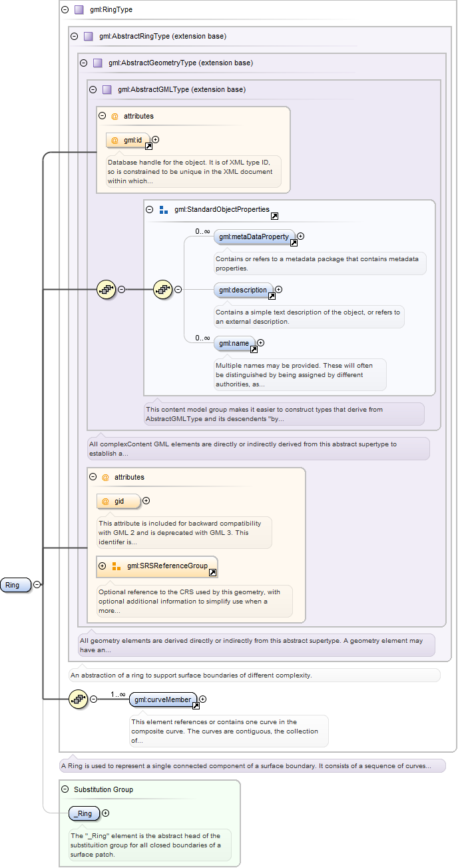
Task: Follow gml:description reference arrow icon
Action: click(272, 296)
